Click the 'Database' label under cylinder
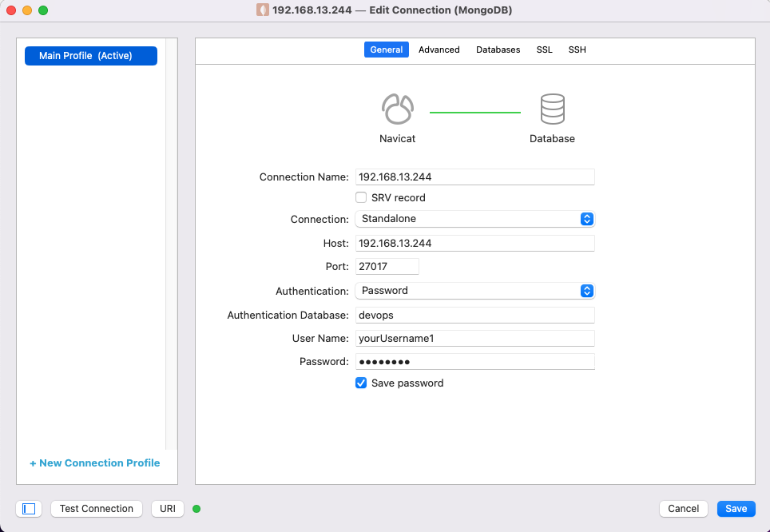 552,139
